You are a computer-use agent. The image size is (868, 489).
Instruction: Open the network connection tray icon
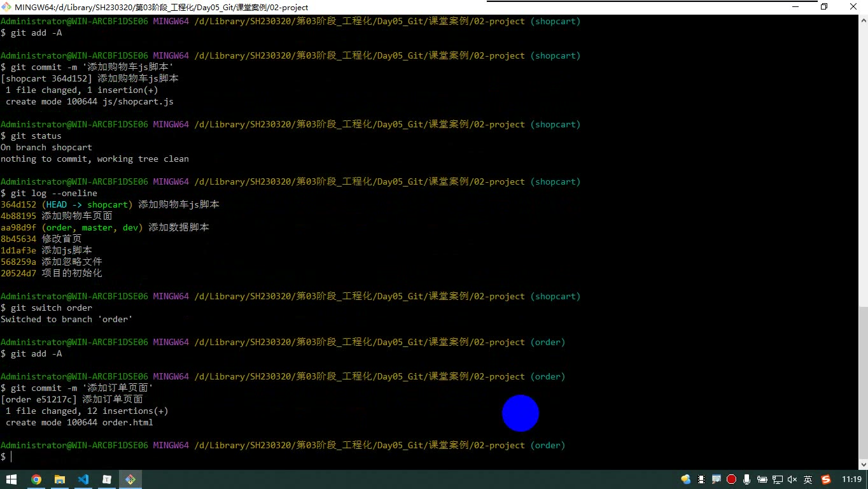coord(778,479)
